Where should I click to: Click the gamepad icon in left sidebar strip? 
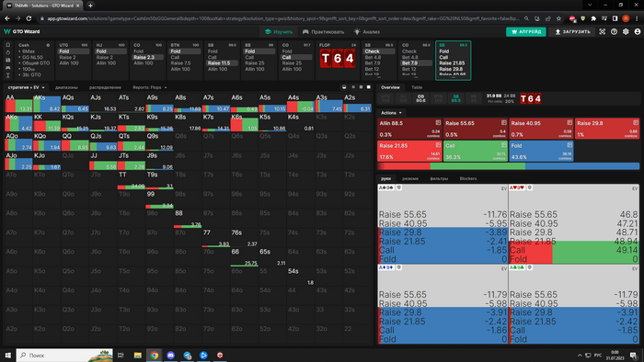7,68
